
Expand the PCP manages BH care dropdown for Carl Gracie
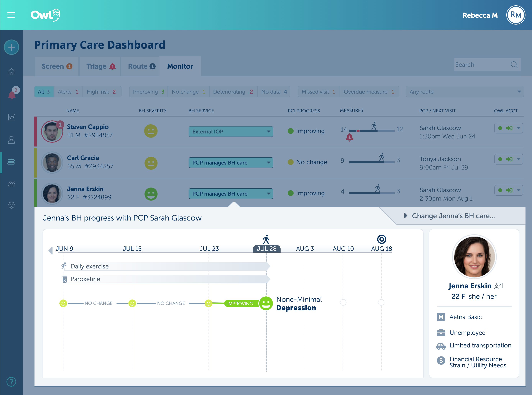click(269, 162)
